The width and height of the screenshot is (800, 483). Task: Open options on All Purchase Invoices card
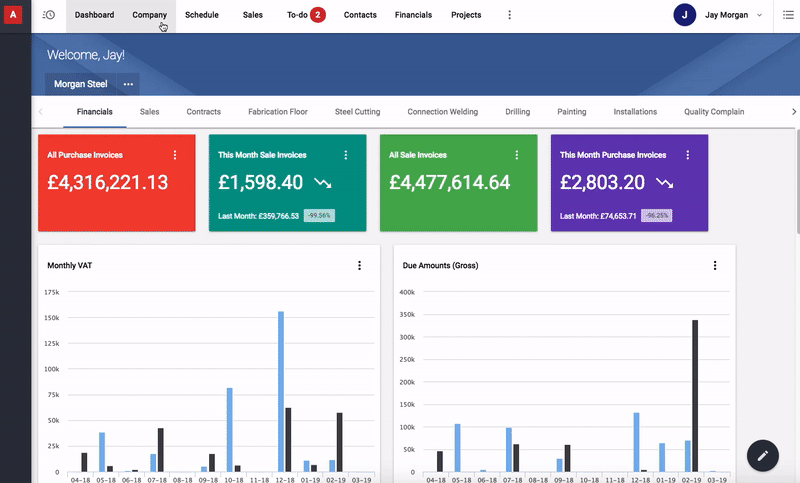[175, 155]
